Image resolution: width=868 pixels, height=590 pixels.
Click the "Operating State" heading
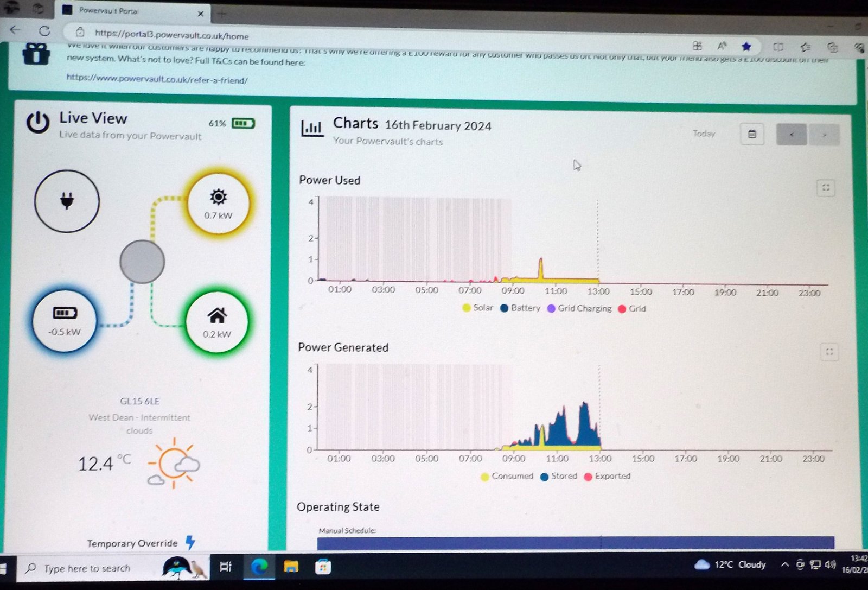click(x=338, y=507)
